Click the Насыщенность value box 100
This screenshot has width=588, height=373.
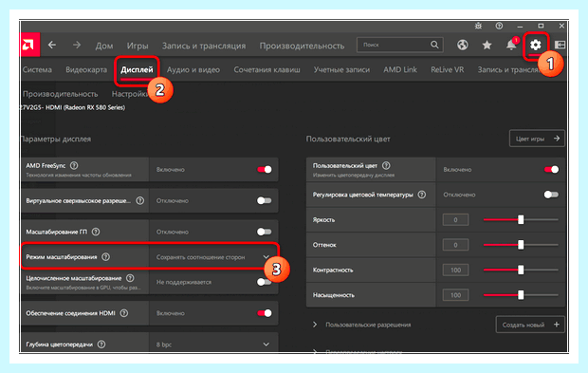click(x=455, y=295)
